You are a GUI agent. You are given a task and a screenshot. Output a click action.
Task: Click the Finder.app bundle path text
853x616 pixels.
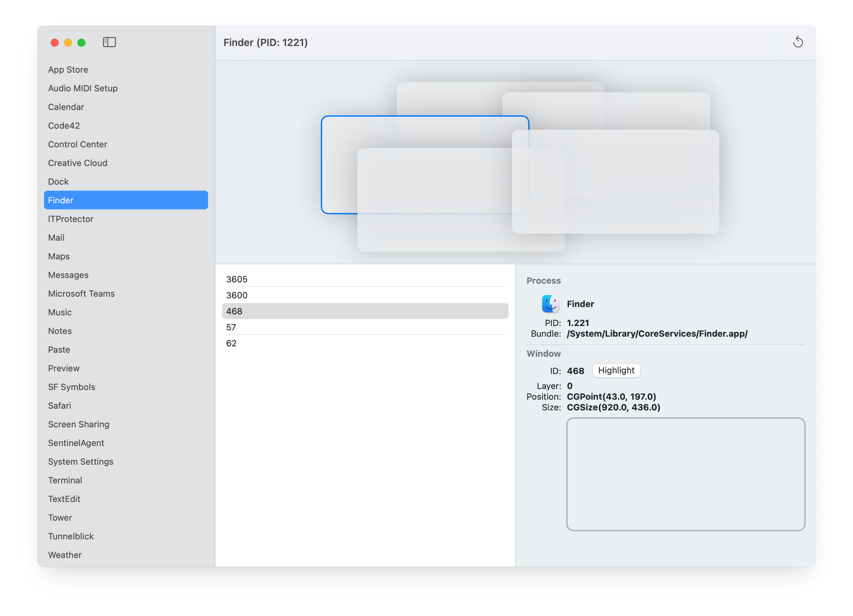657,334
